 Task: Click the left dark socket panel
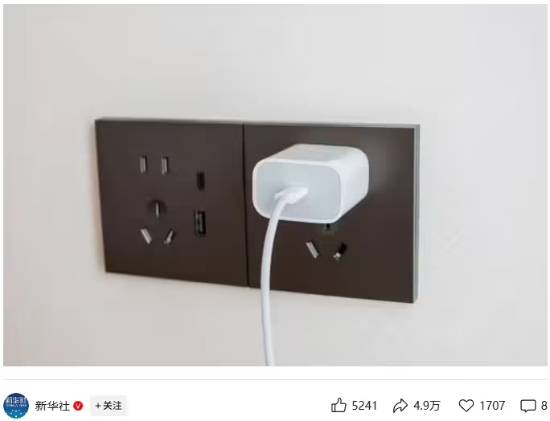172,203
